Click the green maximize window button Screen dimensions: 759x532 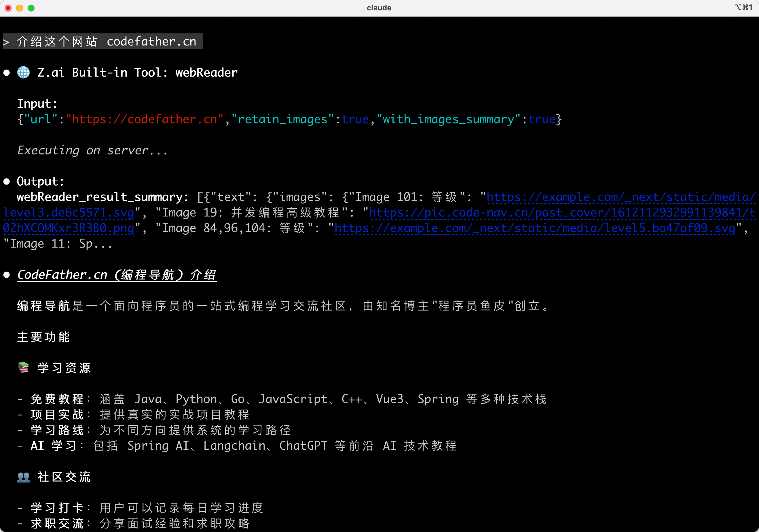point(31,8)
